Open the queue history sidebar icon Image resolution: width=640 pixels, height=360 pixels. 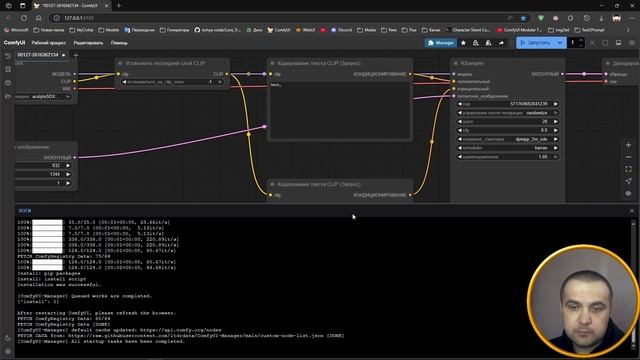click(x=8, y=56)
